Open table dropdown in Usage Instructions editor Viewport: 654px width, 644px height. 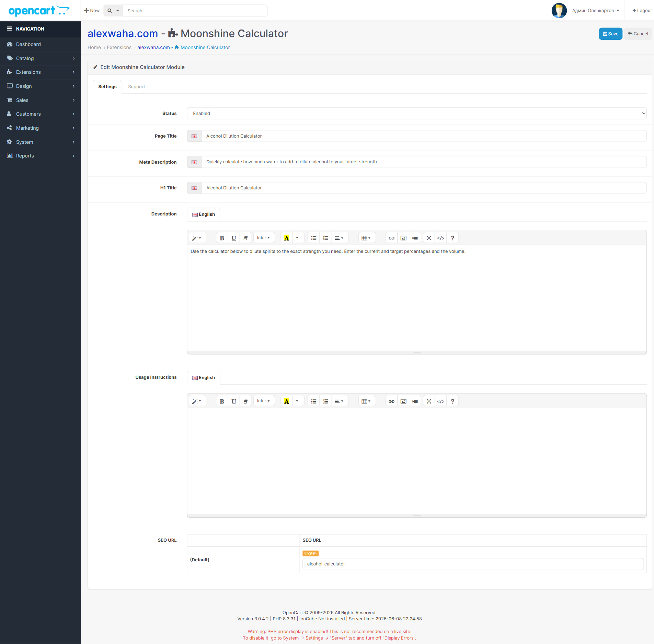pyautogui.click(x=366, y=401)
